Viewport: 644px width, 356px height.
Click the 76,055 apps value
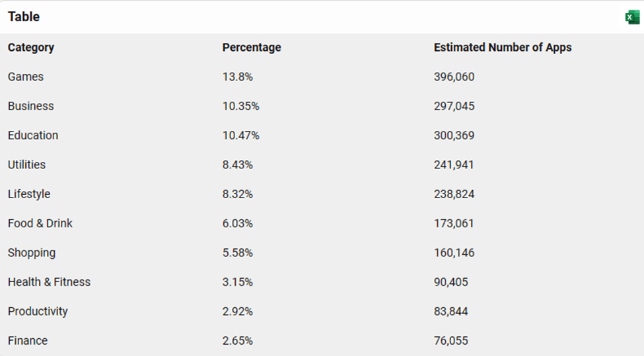point(451,341)
